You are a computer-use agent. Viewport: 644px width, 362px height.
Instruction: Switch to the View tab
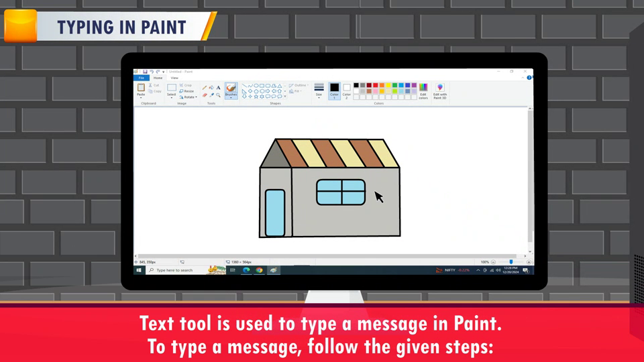pyautogui.click(x=174, y=78)
